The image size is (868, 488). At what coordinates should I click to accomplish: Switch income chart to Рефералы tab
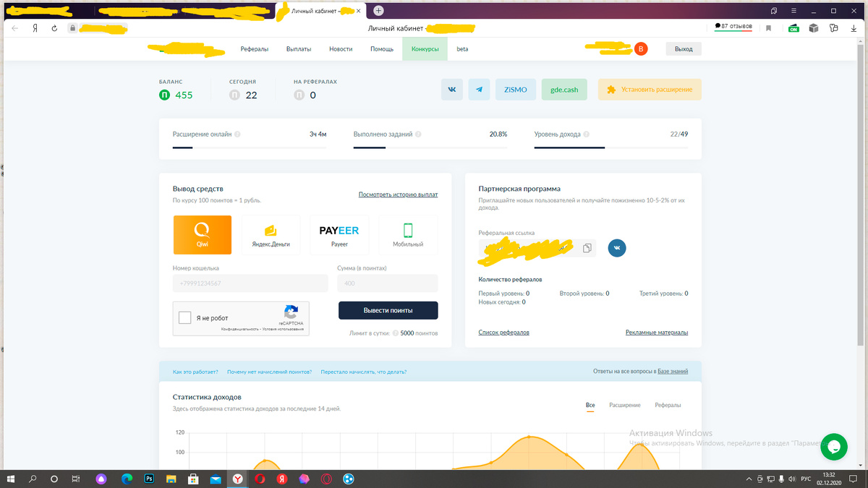click(x=668, y=406)
